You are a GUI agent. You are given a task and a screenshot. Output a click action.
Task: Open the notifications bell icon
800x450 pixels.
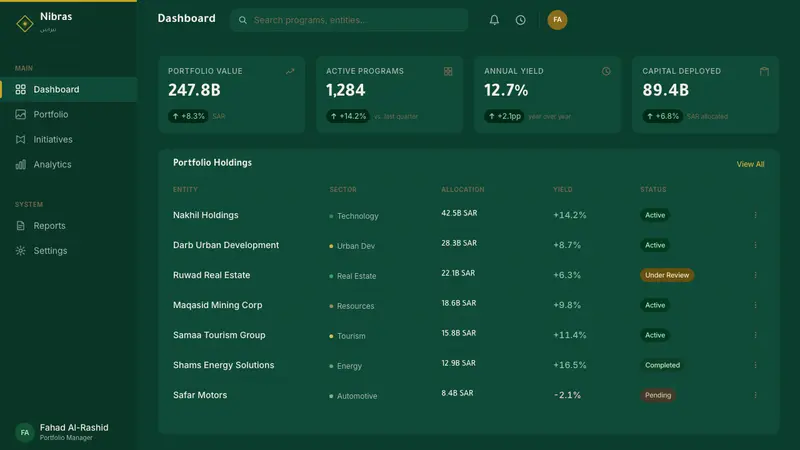tap(494, 20)
